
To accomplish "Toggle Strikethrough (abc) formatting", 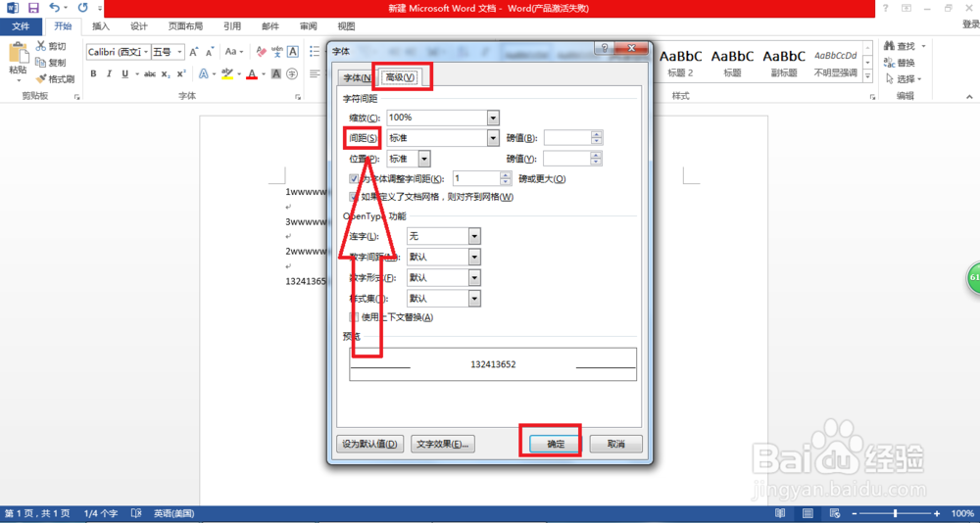I will click(x=149, y=73).
